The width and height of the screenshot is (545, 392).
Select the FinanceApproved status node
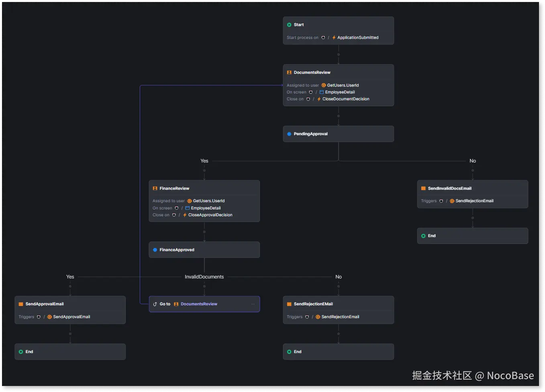(x=177, y=250)
